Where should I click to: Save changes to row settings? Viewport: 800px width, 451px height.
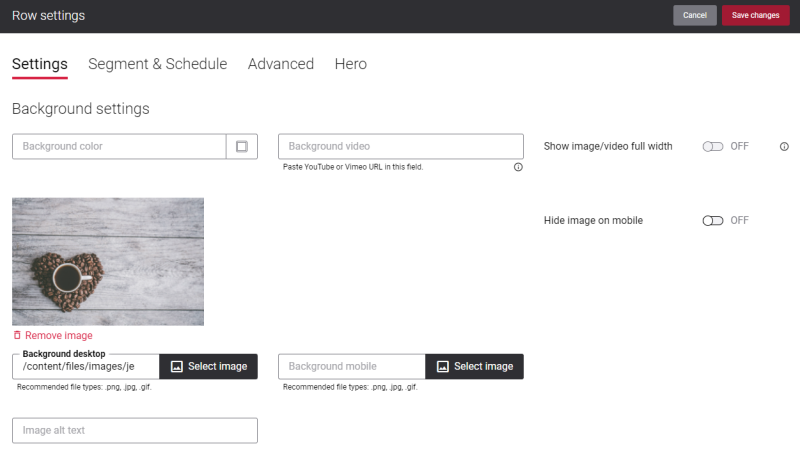[x=755, y=15]
